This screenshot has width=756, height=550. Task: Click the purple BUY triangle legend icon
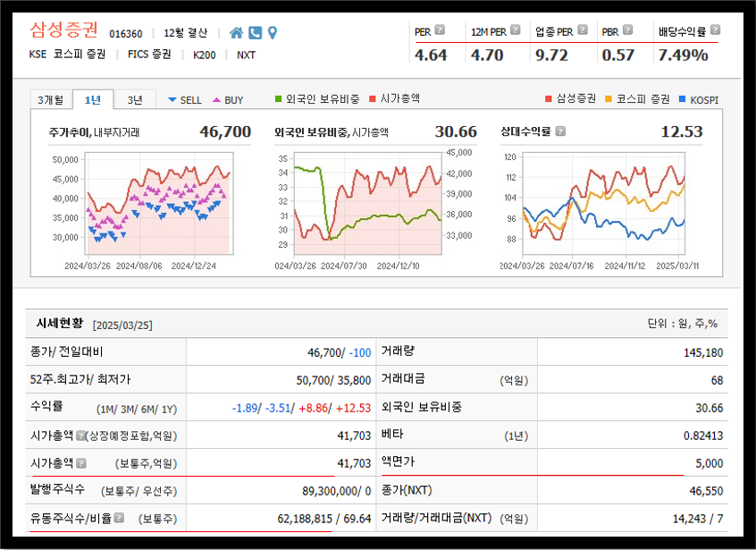[x=216, y=100]
